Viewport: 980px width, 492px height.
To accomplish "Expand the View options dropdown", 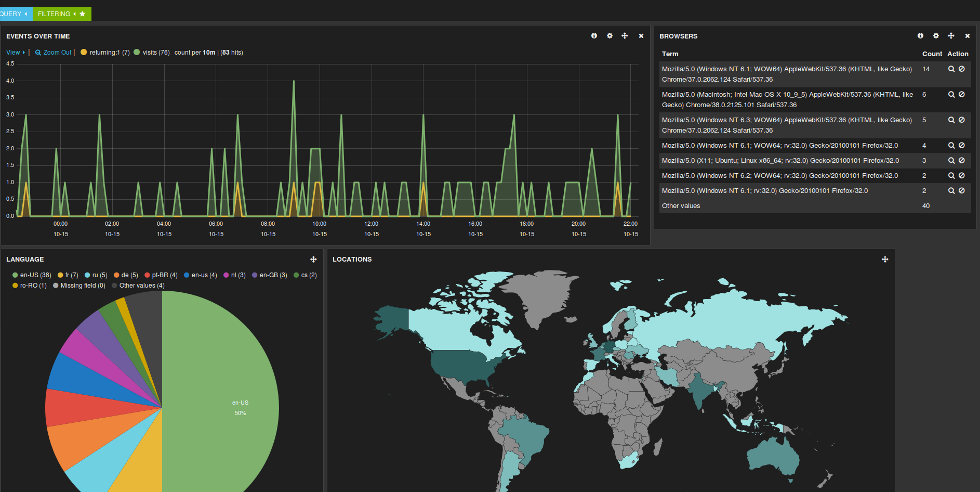I will click(16, 53).
